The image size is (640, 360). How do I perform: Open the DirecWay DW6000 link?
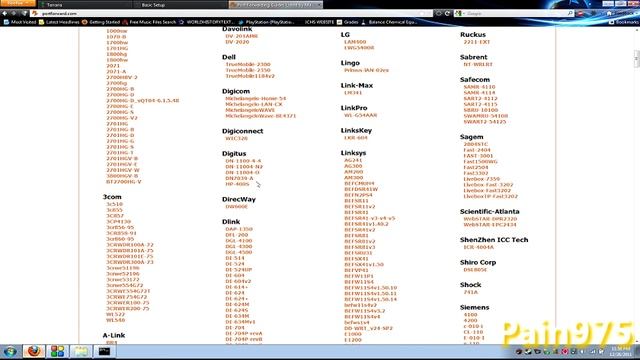click(x=236, y=207)
